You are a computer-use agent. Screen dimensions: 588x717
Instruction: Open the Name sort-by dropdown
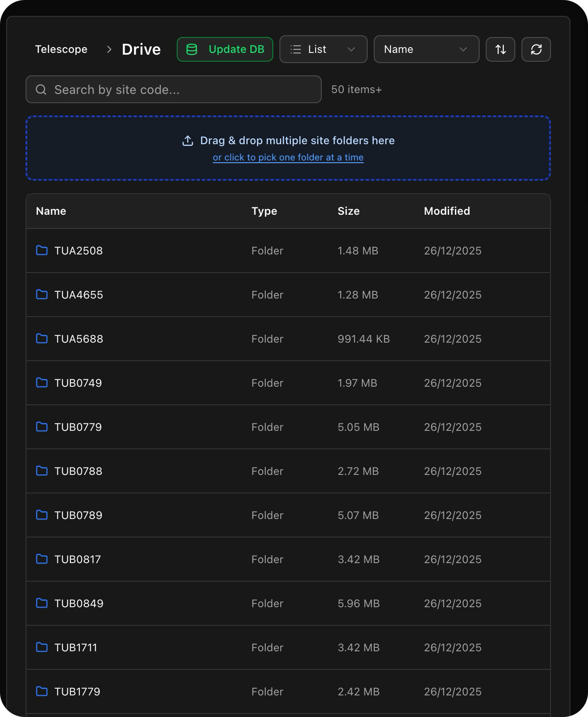[x=426, y=49]
